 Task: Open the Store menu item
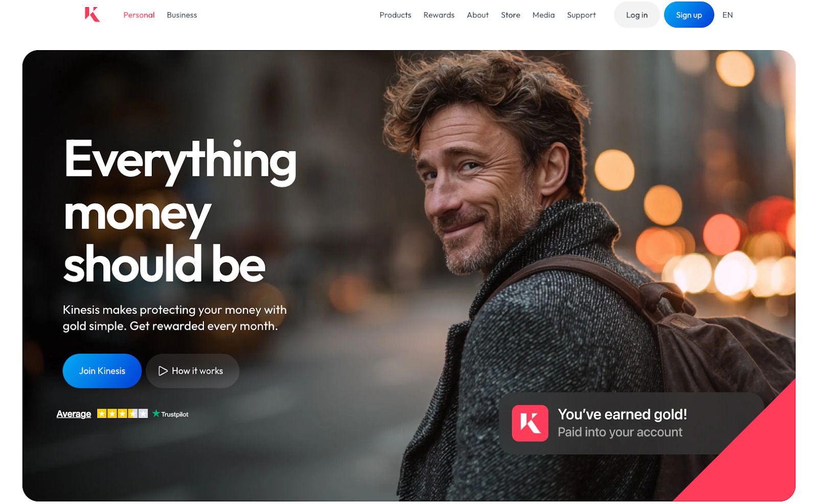click(510, 15)
